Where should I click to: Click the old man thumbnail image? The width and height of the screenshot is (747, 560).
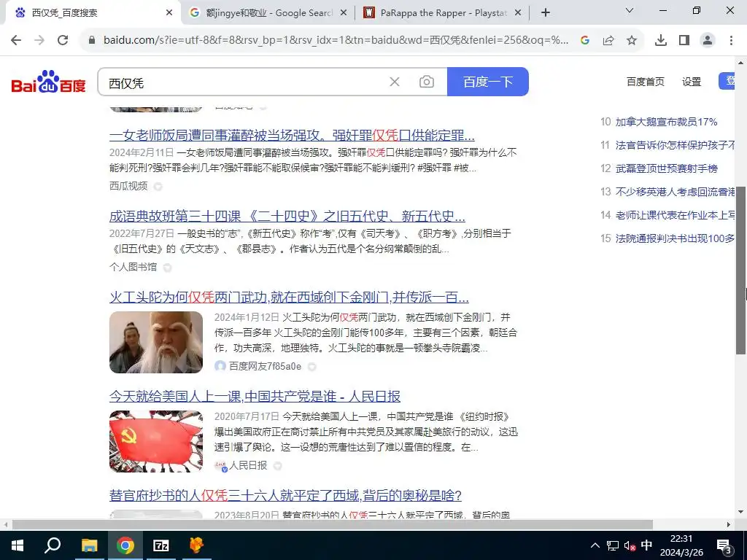156,342
